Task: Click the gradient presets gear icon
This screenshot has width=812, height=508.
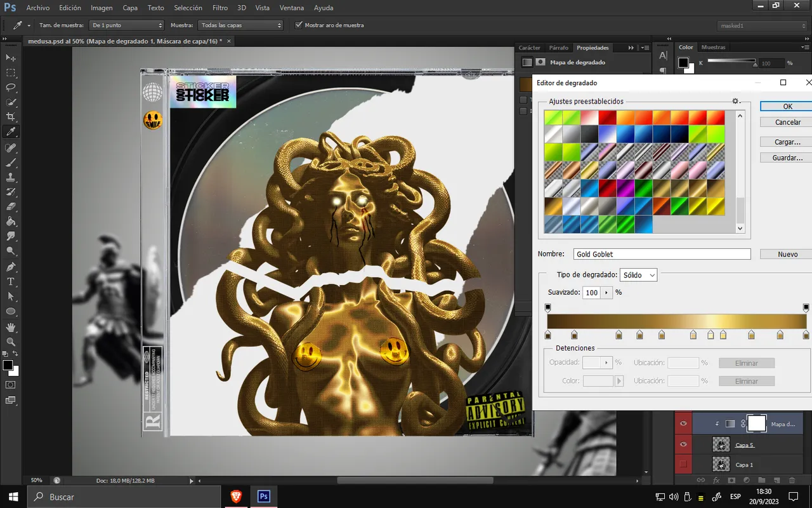Action: coord(736,102)
